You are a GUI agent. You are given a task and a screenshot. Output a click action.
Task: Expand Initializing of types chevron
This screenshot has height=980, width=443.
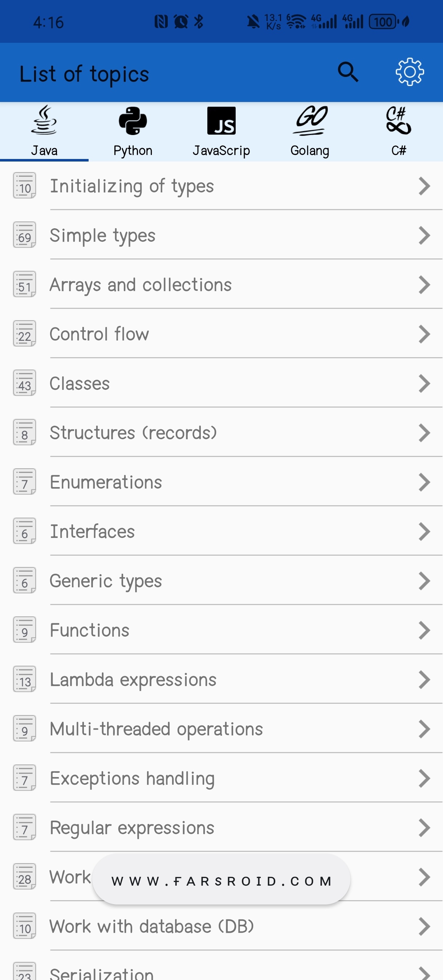424,186
